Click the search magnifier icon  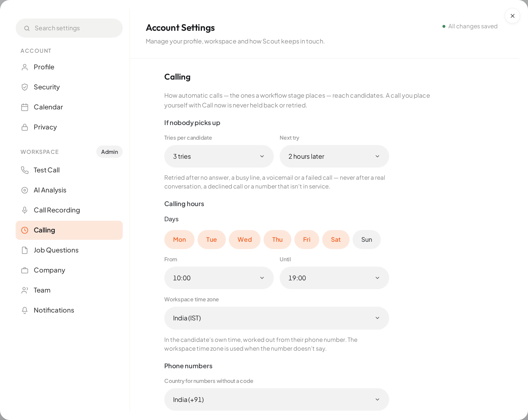tap(27, 28)
